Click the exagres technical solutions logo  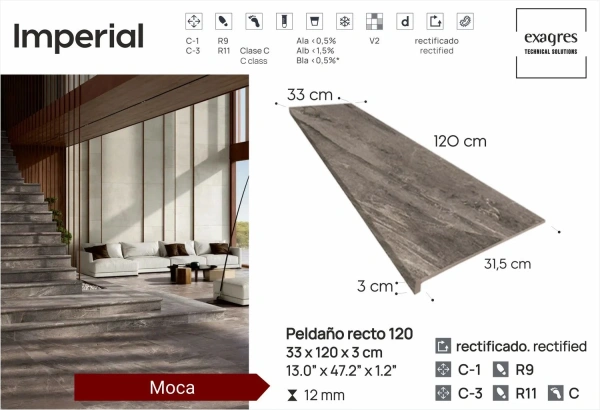(x=552, y=43)
